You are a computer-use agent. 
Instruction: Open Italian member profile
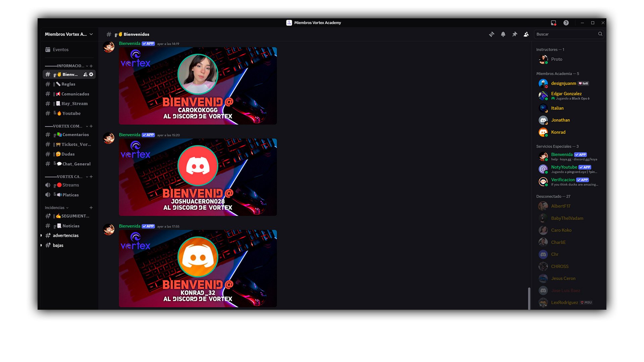(569, 108)
